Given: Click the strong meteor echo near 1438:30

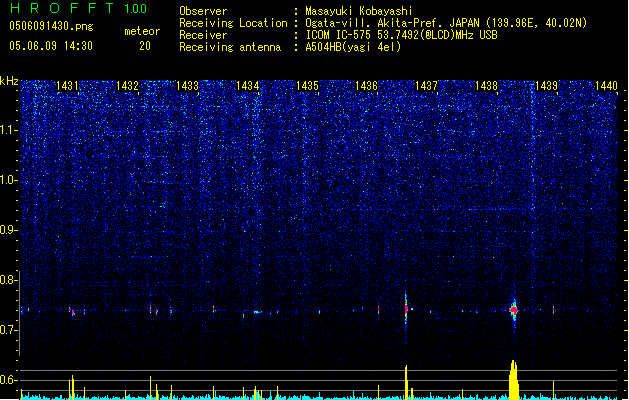Looking at the screenshot, I should [514, 310].
